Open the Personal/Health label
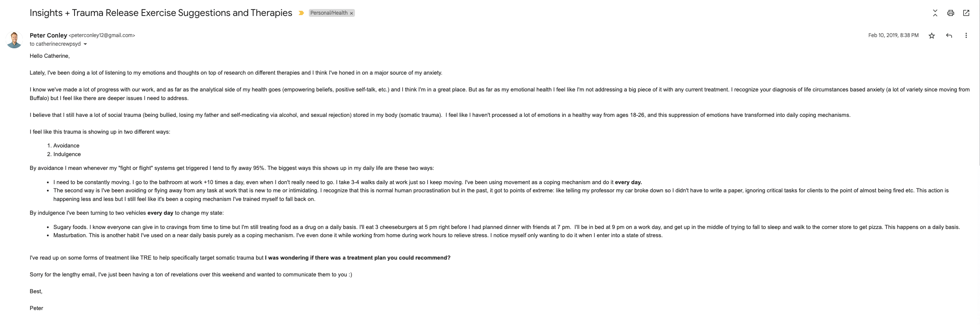The image size is (980, 326). [329, 13]
